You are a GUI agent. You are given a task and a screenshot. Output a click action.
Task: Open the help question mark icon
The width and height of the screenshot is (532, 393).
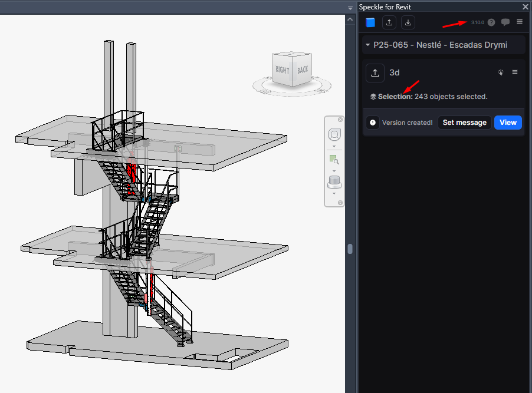(x=491, y=22)
